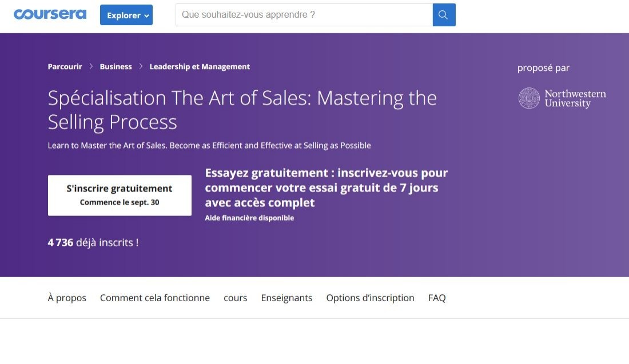Click the breadcrumb chevron after Parcourir
Viewport: 629px width, 364px height.
point(91,66)
